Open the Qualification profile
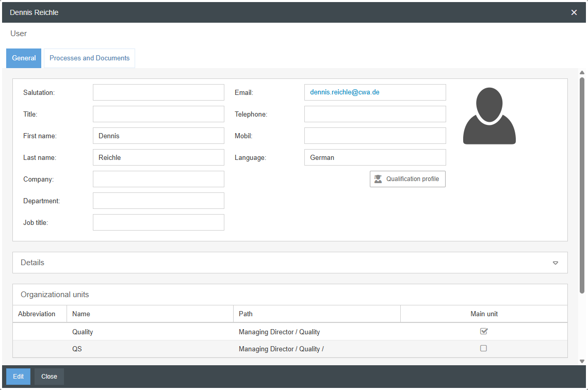 point(407,179)
